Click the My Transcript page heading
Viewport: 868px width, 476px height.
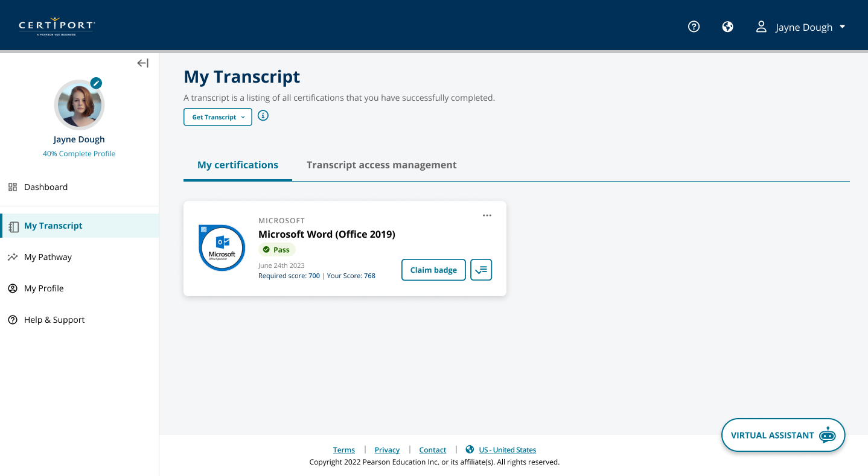tap(242, 77)
